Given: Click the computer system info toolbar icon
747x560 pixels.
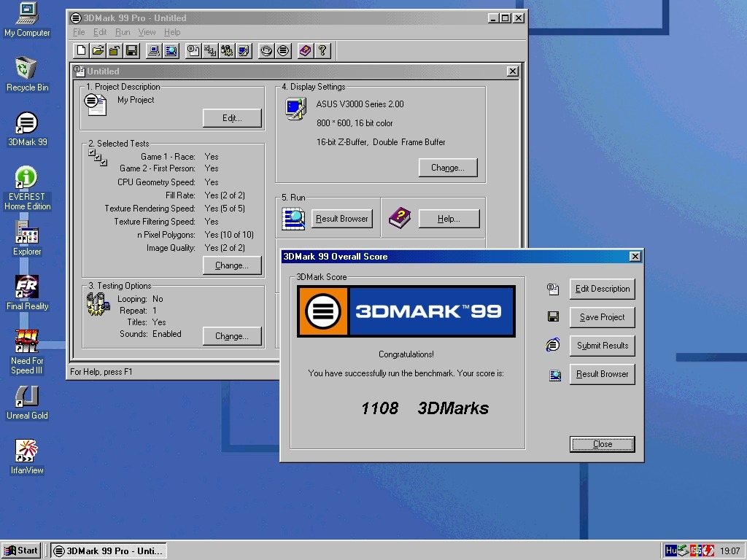Looking at the screenshot, I should click(154, 50).
